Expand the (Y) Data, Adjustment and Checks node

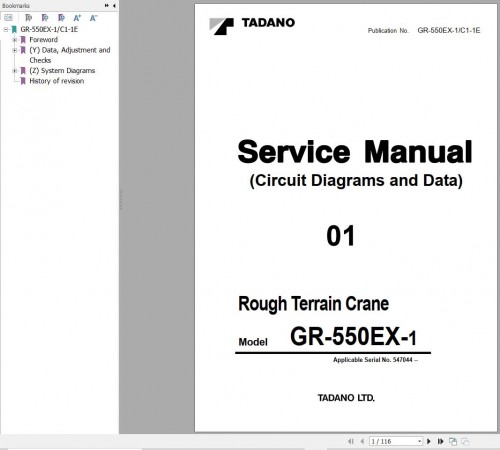15,50
